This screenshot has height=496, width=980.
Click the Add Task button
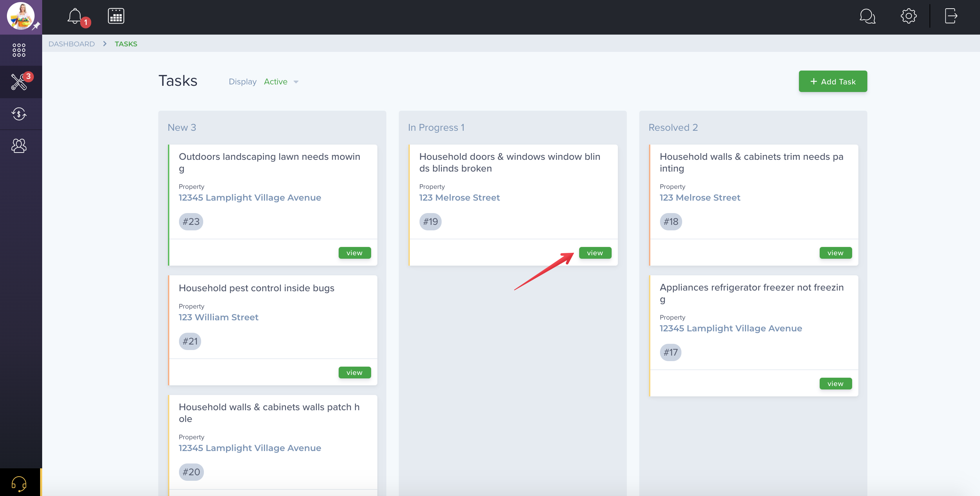pyautogui.click(x=833, y=81)
